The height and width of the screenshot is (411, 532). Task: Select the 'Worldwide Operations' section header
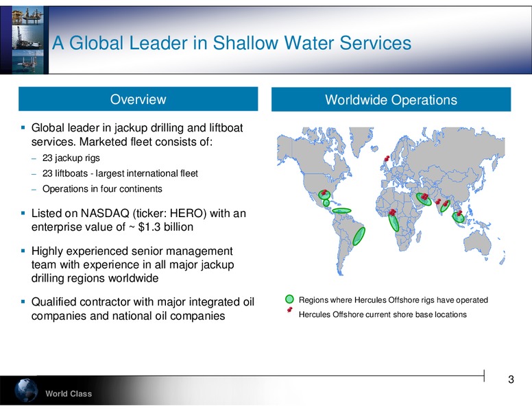pos(391,99)
